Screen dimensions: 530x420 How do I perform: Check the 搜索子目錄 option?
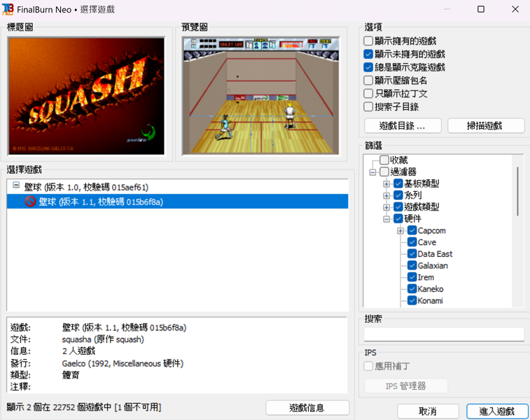click(x=368, y=107)
